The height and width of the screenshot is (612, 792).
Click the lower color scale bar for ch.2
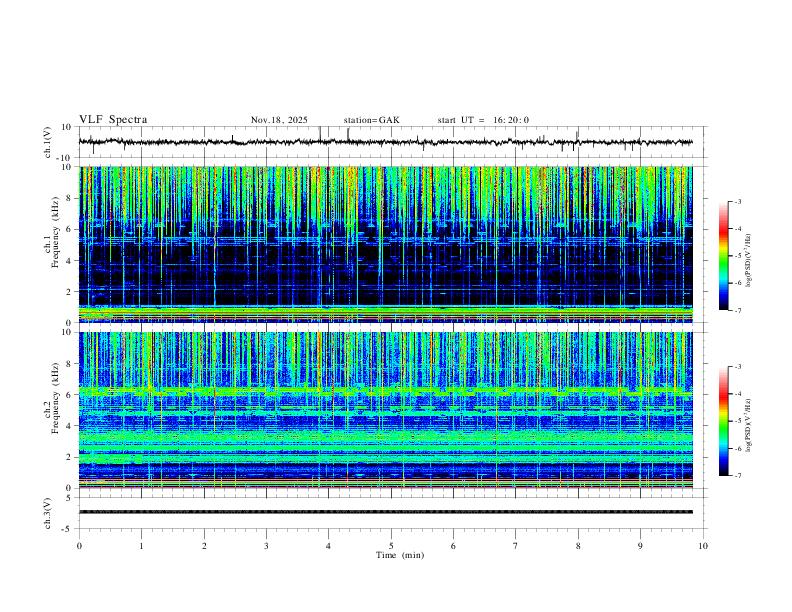(724, 421)
